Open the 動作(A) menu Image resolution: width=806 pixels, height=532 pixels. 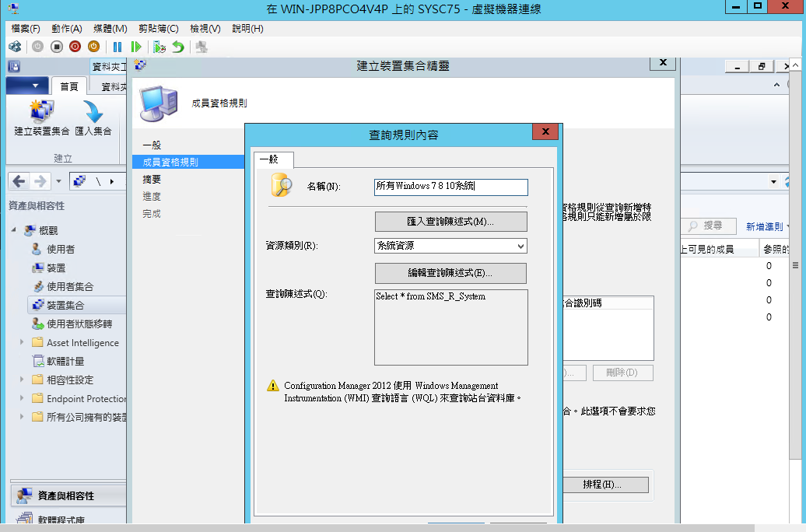(x=67, y=29)
